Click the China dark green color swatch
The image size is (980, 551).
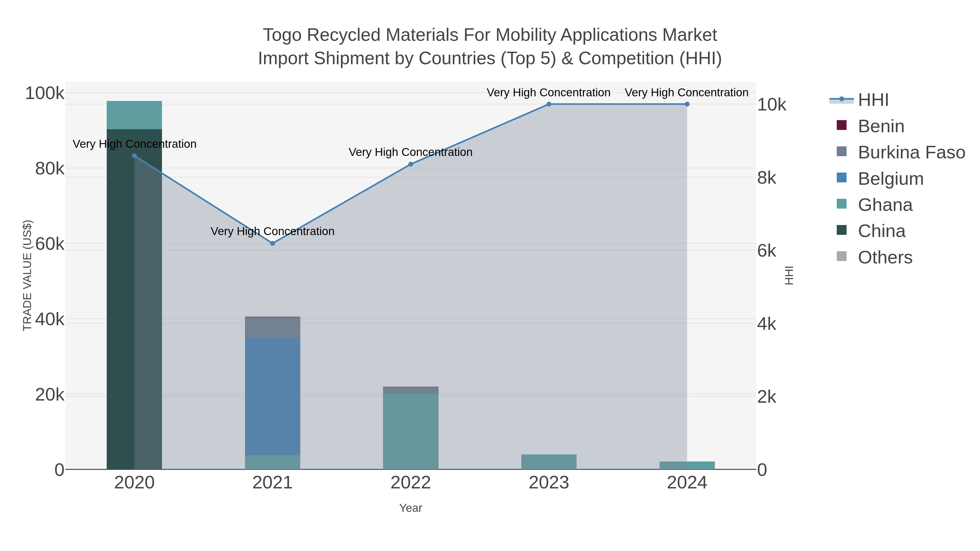841,230
